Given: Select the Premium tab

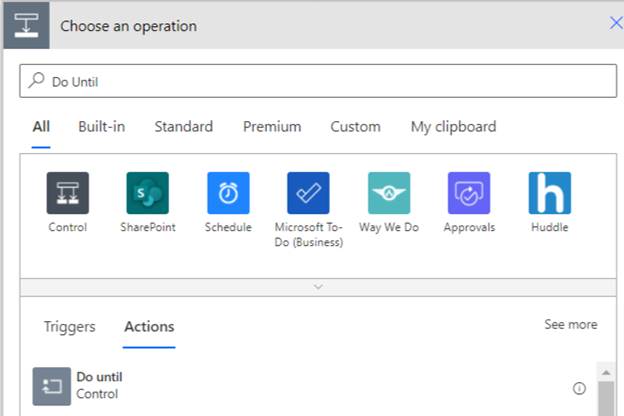Looking at the screenshot, I should tap(272, 127).
